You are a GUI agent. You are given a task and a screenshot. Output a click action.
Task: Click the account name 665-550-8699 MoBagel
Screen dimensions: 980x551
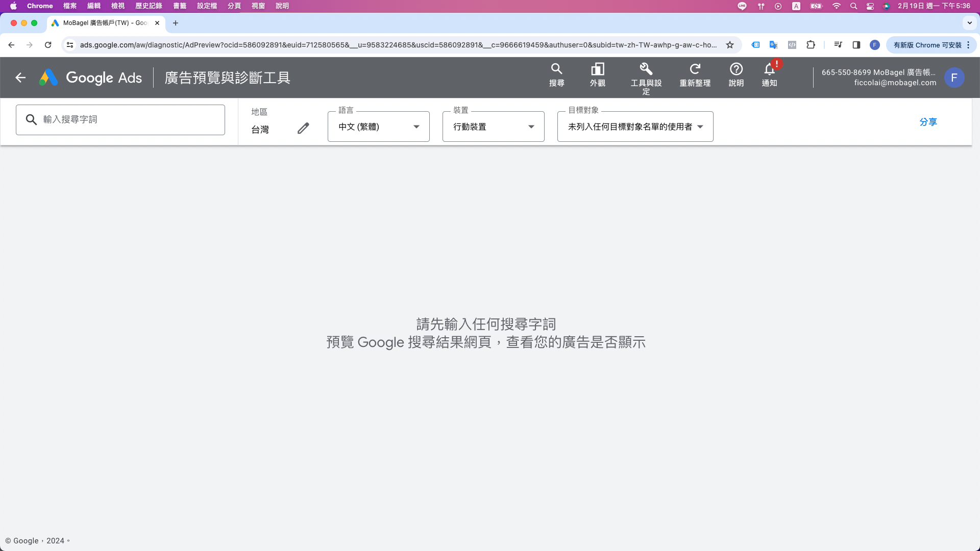(878, 72)
